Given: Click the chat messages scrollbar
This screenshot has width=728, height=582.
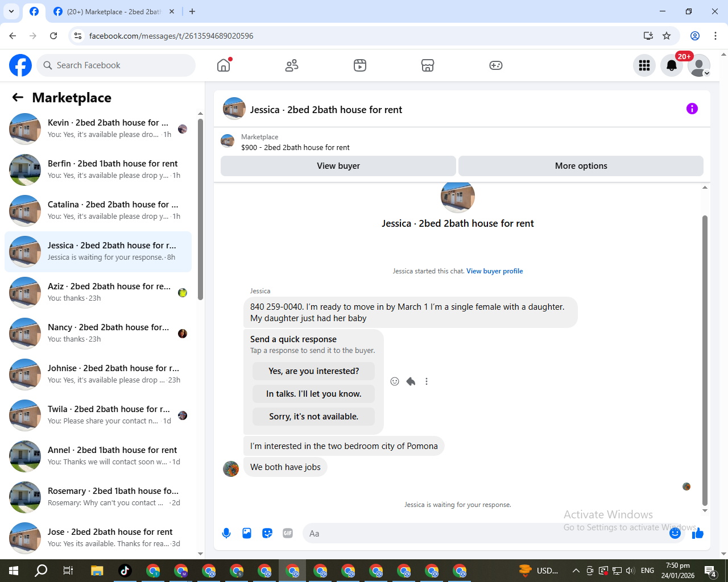Looking at the screenshot, I should click(705, 360).
